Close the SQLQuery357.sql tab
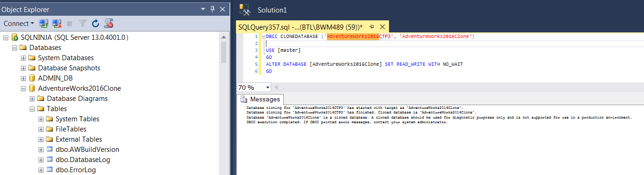 [383, 27]
